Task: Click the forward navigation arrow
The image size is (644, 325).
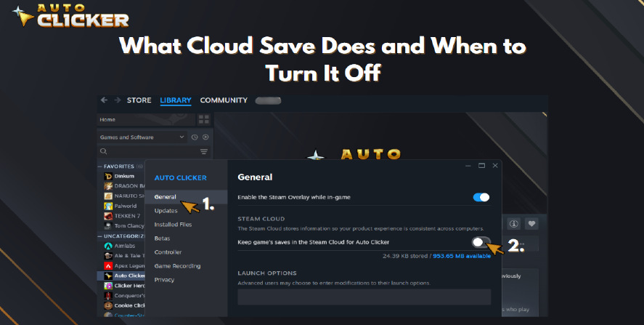Action: point(118,100)
